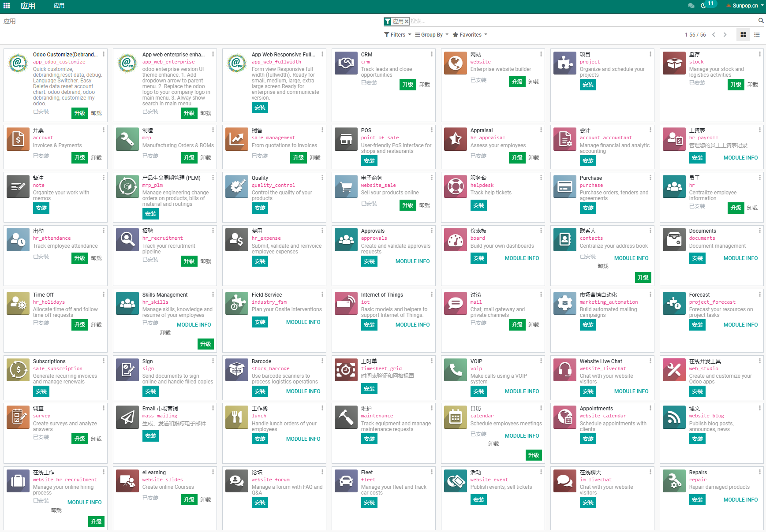This screenshot has width=766, height=532.
Task: Uninstall the 讨论 mail module
Action: [x=534, y=325]
